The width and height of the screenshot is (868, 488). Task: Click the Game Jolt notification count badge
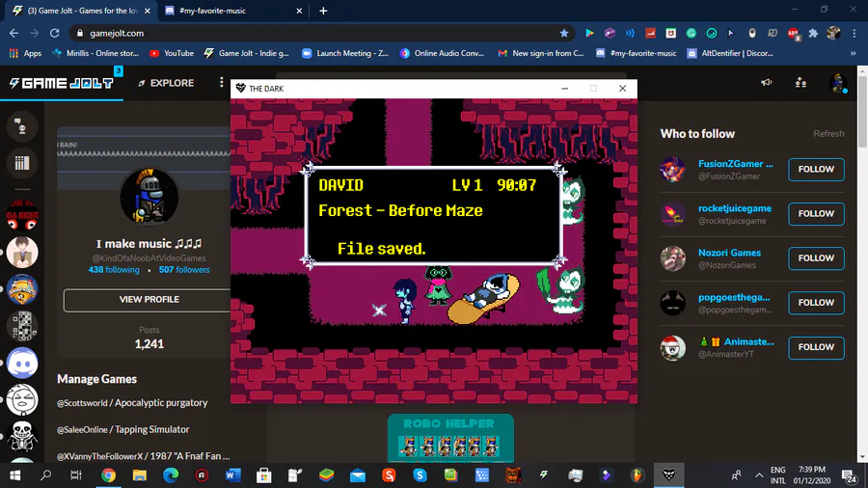point(118,70)
